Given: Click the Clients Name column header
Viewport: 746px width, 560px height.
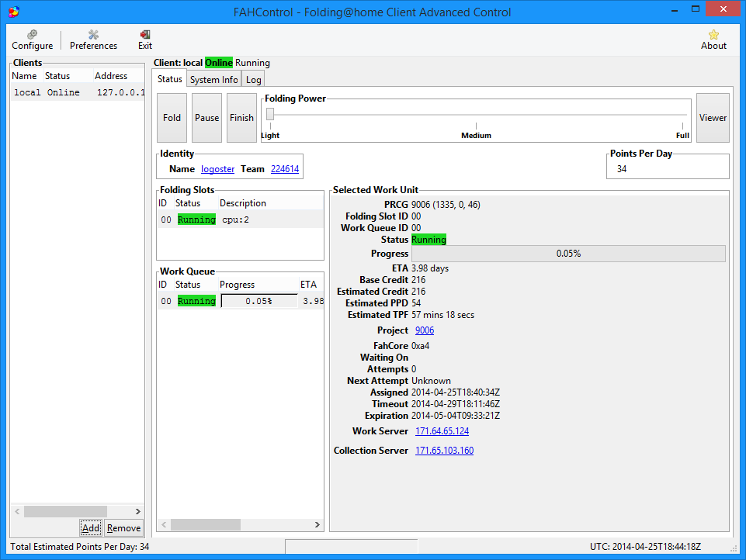Looking at the screenshot, I should [27, 76].
